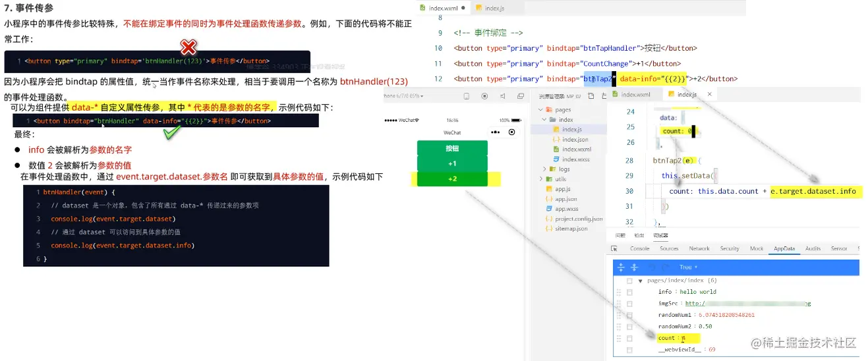Viewport: 868px width, 361px height.
Task: Open app.wxss in the file tree
Action: coord(566,209)
